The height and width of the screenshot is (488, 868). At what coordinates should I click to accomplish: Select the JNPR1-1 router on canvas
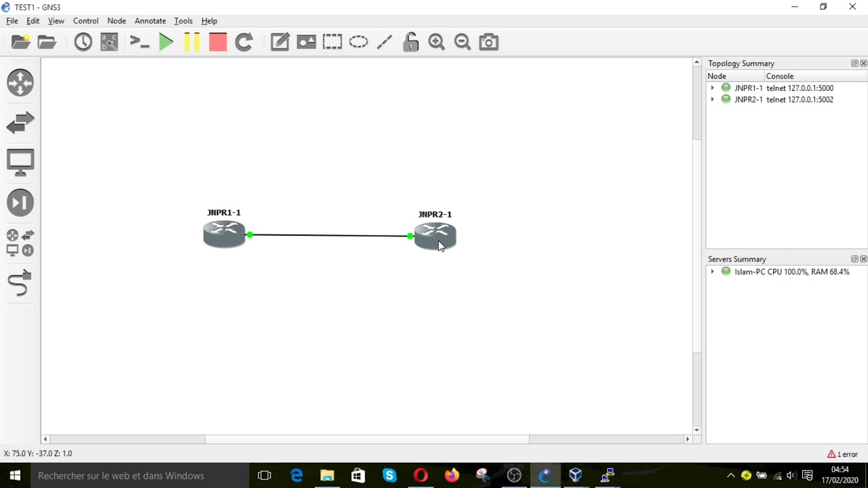coord(224,234)
